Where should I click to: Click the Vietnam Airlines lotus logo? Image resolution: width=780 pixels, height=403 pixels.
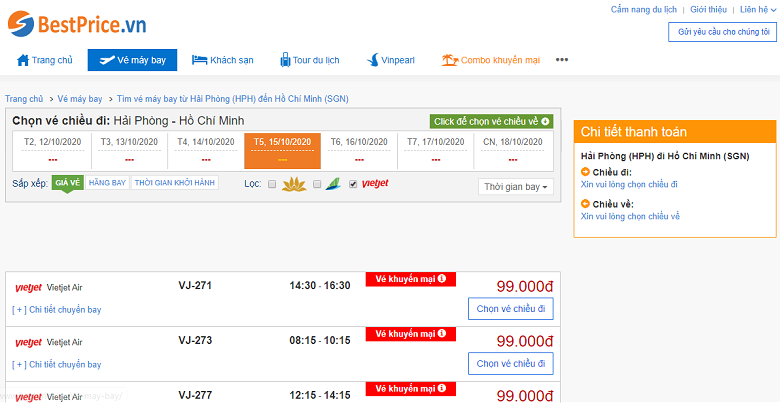(294, 184)
